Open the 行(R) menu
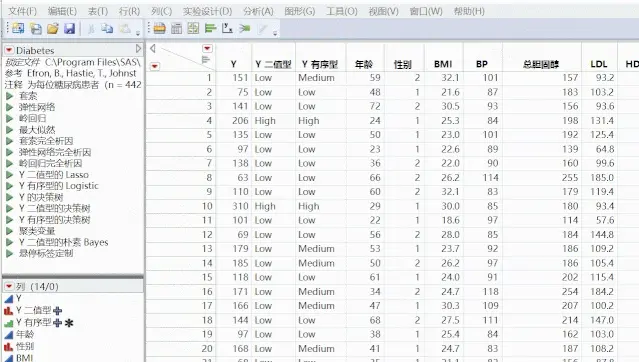Screen dimensions: 639x362 (x=129, y=11)
